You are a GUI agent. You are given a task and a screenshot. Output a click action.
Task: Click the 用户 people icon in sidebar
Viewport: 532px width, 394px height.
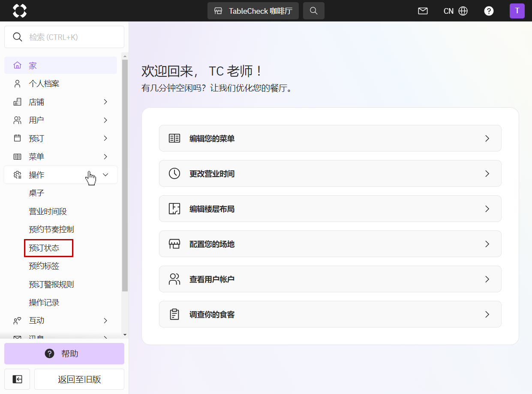17,120
